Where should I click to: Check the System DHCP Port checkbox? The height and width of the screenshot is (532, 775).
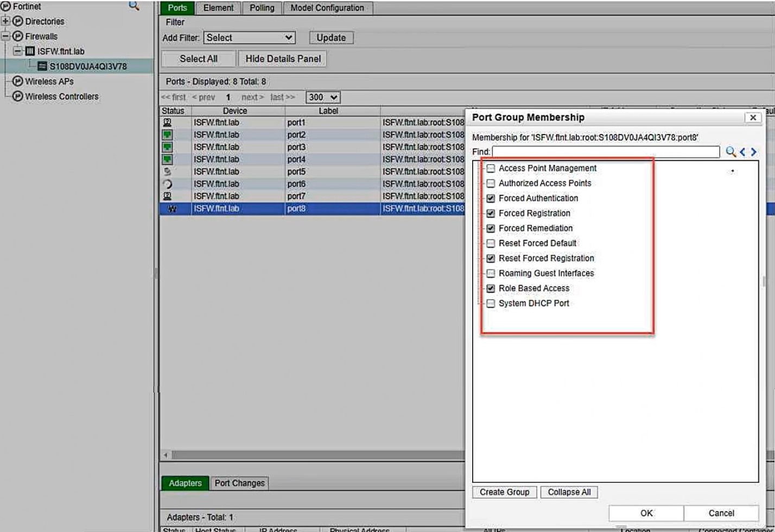pyautogui.click(x=491, y=303)
